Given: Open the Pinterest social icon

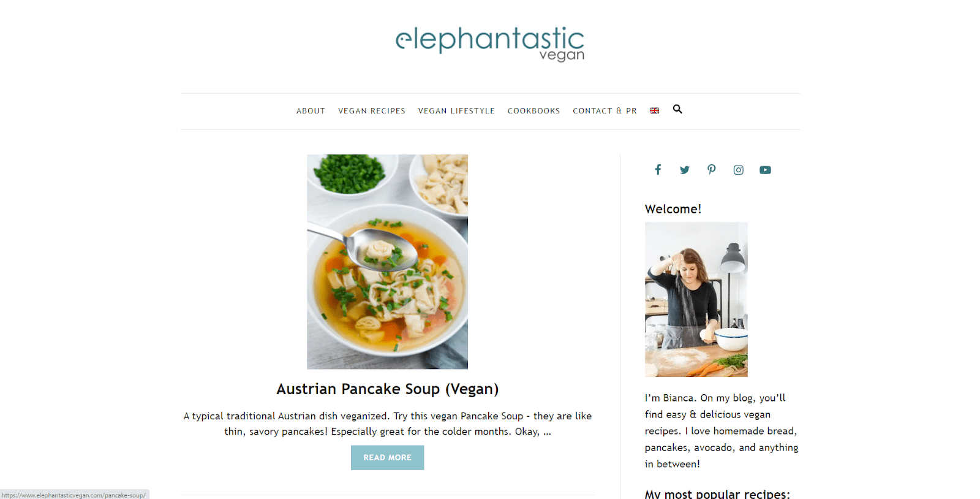Looking at the screenshot, I should tap(711, 170).
